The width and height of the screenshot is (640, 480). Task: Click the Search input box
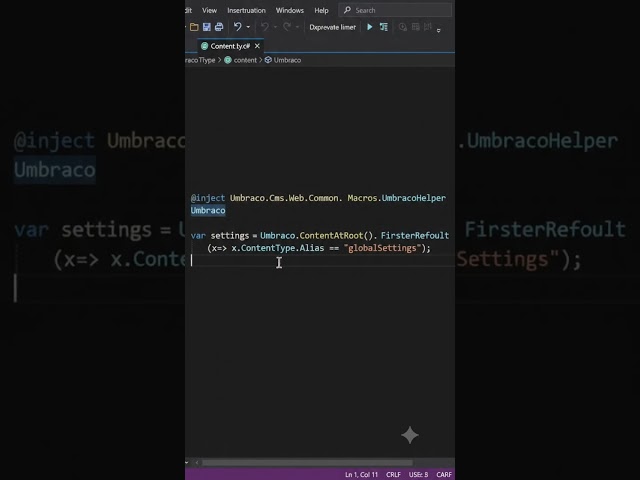pyautogui.click(x=395, y=10)
